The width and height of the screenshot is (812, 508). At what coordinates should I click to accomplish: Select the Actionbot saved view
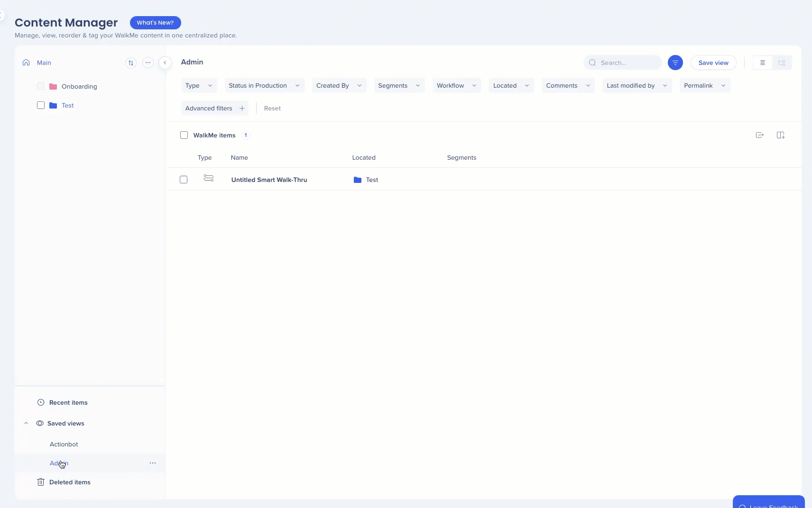pos(64,444)
